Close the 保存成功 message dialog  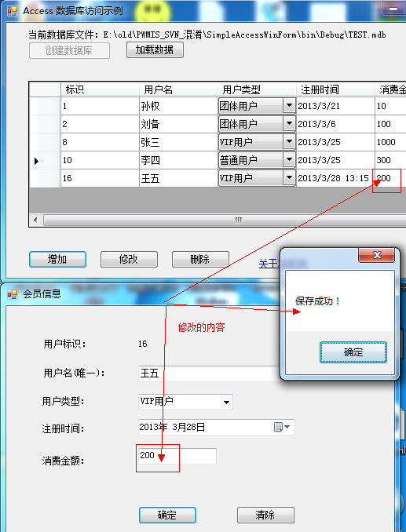(376, 255)
